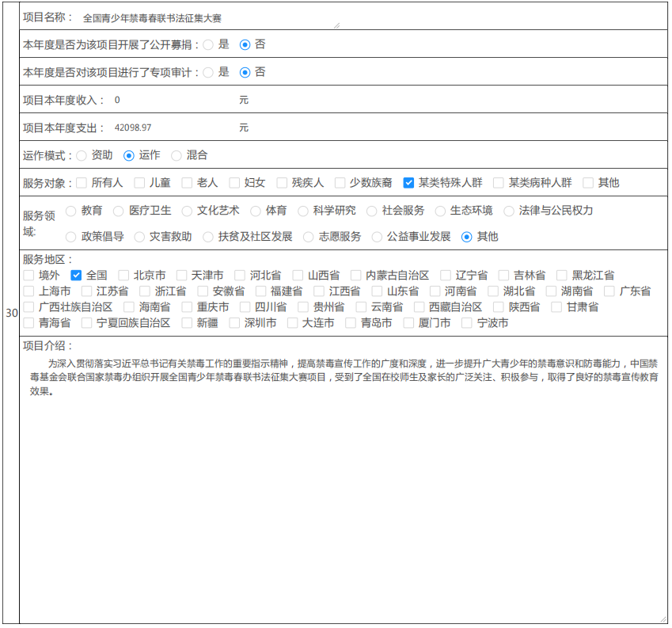672x628 pixels.
Task: Check the 境外 region checkbox
Action: coord(28,276)
